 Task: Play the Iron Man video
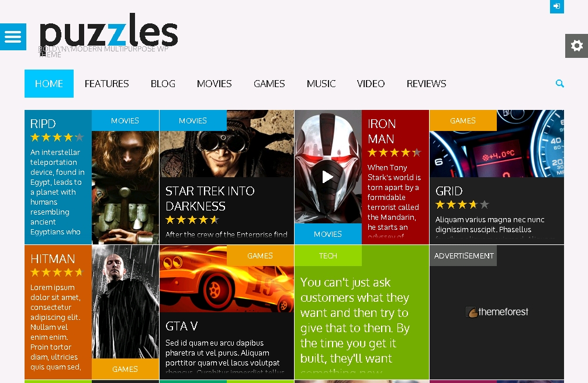(x=327, y=177)
